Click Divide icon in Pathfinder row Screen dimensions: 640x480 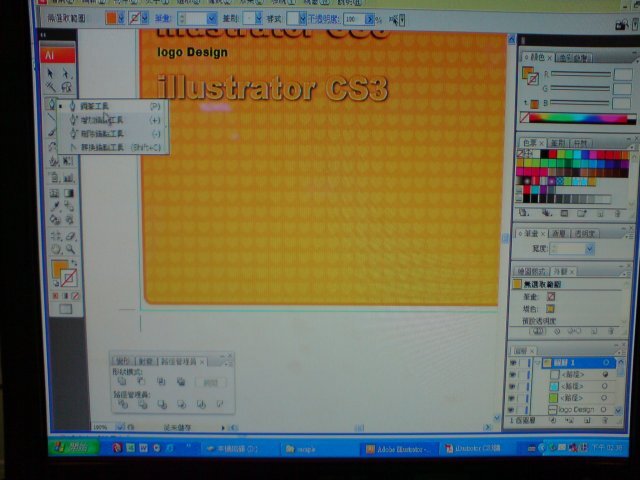(122, 404)
